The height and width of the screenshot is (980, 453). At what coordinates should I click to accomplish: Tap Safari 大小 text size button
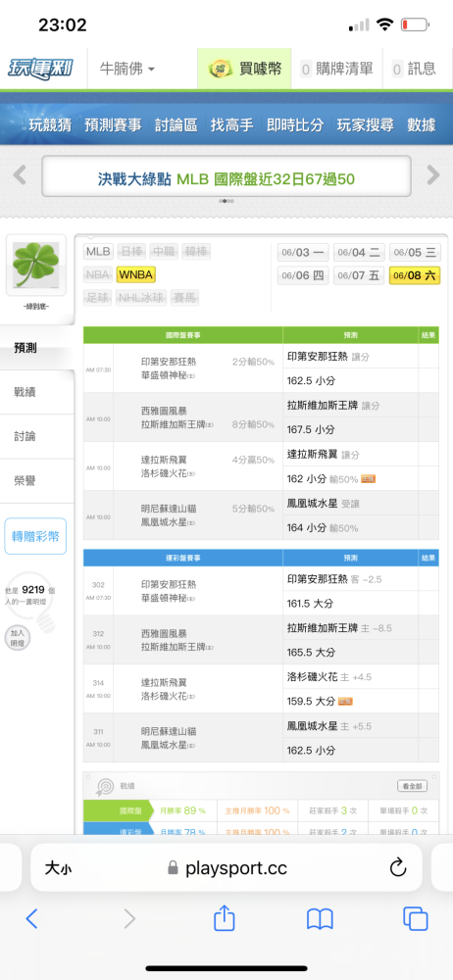[56, 868]
